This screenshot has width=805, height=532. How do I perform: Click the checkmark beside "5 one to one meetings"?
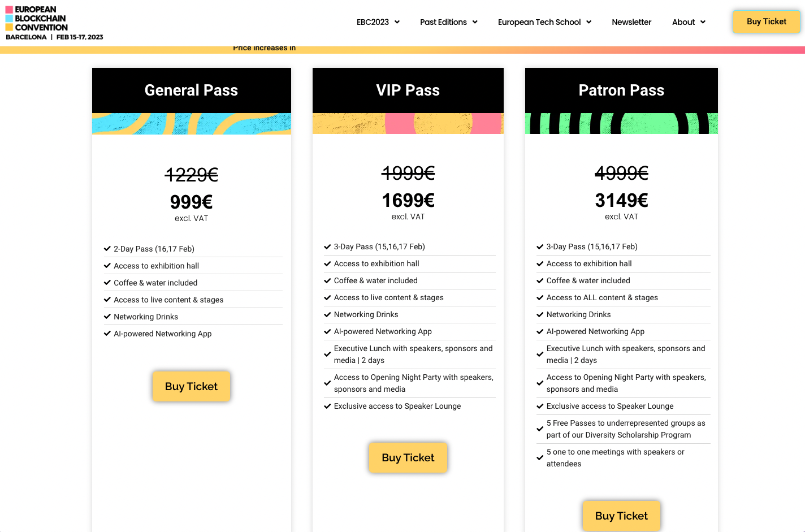click(540, 457)
